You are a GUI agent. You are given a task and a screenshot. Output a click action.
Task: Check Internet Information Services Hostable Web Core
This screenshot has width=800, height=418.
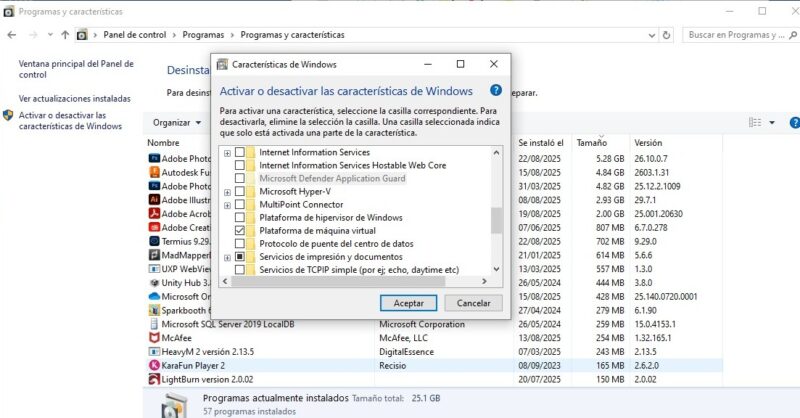coord(239,165)
